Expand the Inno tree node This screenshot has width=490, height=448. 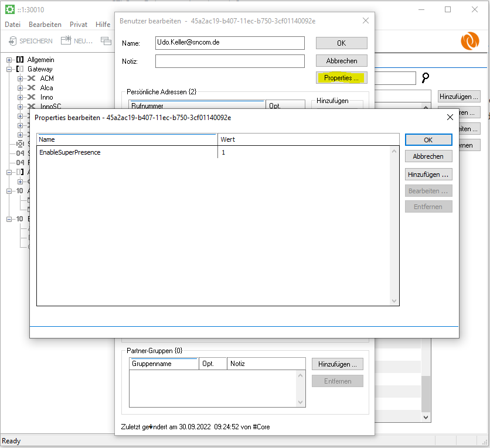pyautogui.click(x=20, y=97)
